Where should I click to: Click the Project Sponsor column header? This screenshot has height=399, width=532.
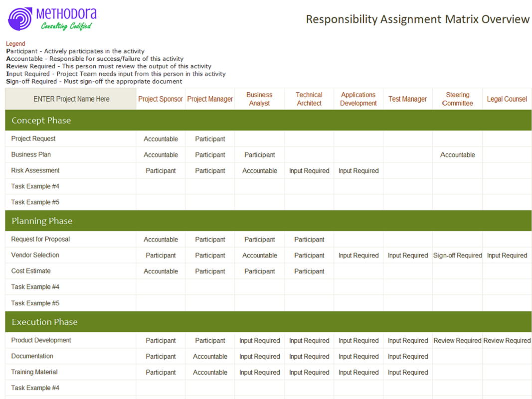[x=161, y=99]
